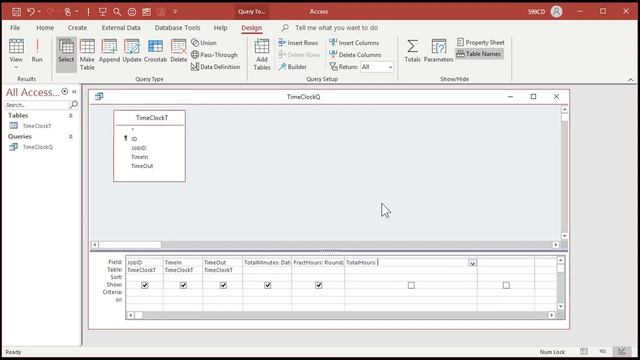This screenshot has height=360, width=640.
Task: Toggle Table Names row visibility
Action: (479, 54)
